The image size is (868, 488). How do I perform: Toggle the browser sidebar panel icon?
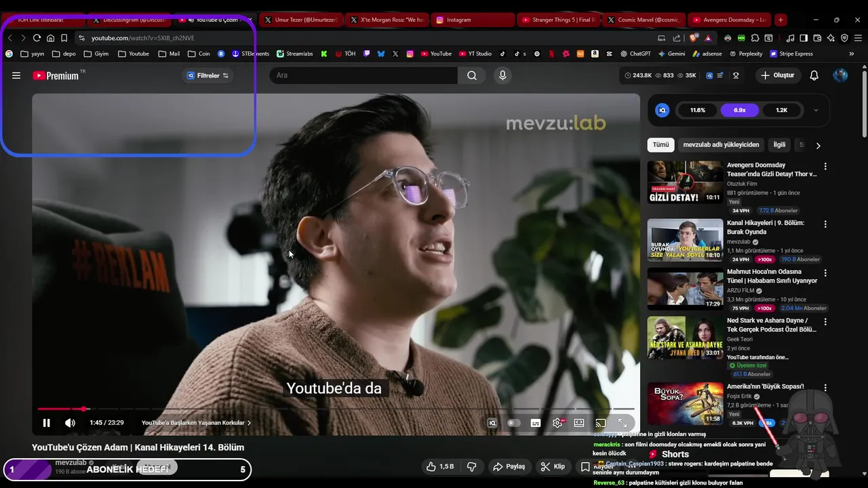point(804,38)
